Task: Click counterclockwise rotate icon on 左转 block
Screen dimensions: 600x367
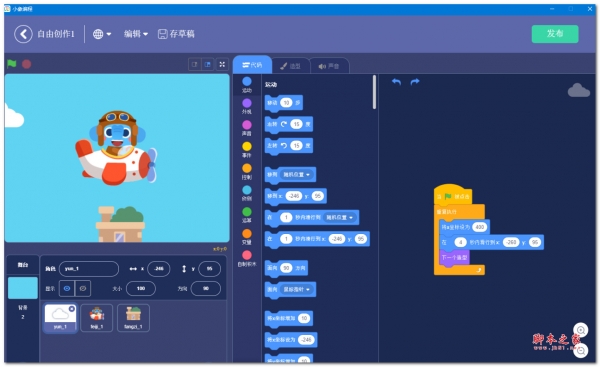Action: click(284, 146)
